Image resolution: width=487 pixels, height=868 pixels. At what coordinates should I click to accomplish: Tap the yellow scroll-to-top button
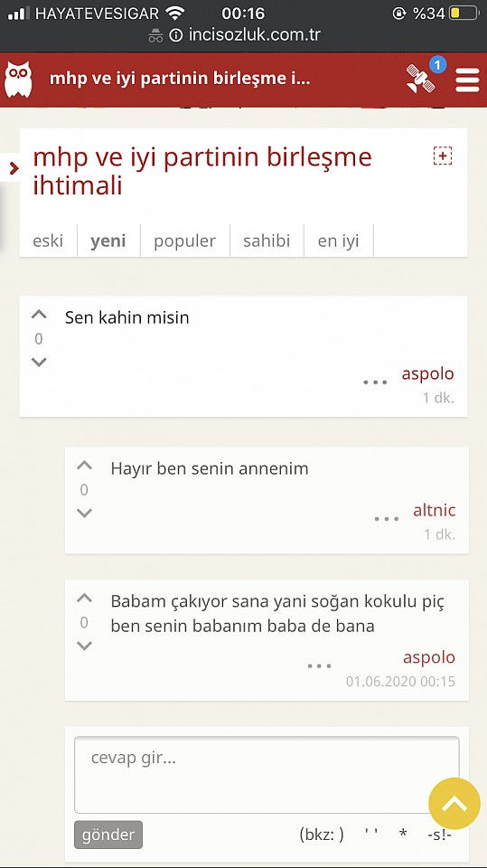click(454, 803)
